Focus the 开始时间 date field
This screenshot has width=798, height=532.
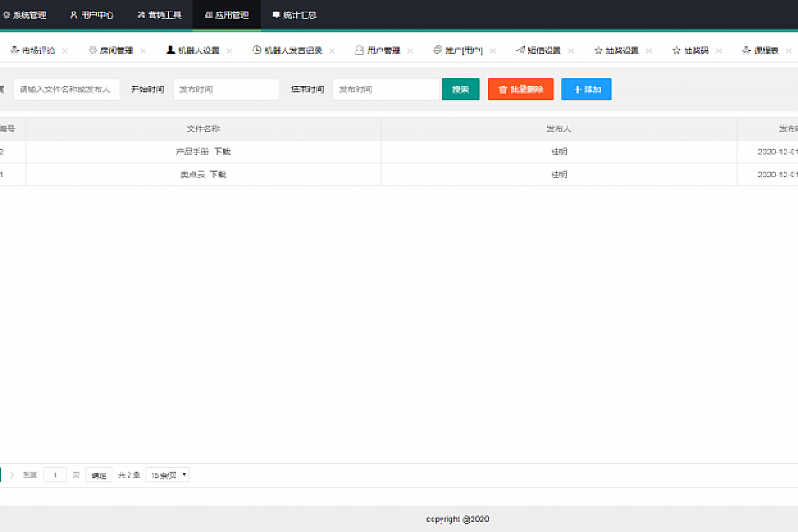(226, 89)
